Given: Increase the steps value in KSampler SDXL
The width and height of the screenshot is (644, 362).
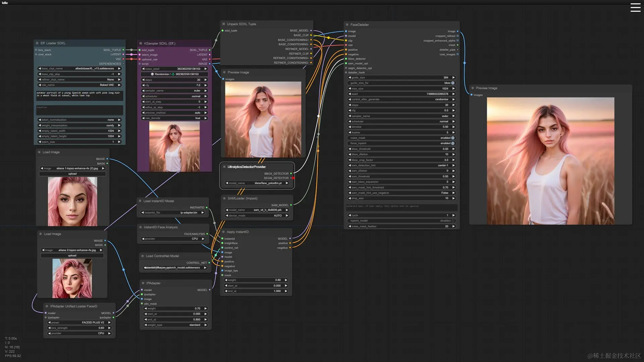Looking at the screenshot, I should coord(206,80).
